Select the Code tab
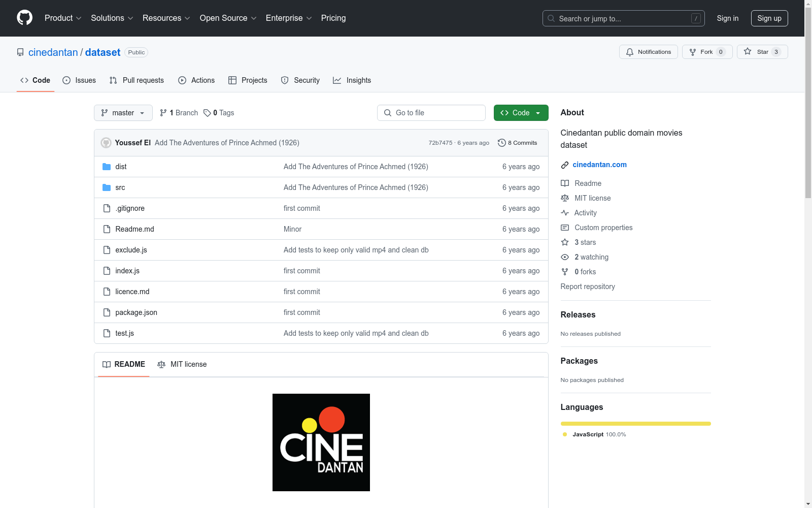The image size is (812, 508). pyautogui.click(x=36, y=80)
